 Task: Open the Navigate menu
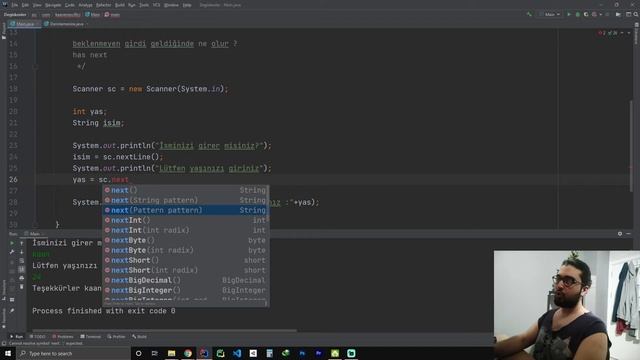(x=53, y=5)
